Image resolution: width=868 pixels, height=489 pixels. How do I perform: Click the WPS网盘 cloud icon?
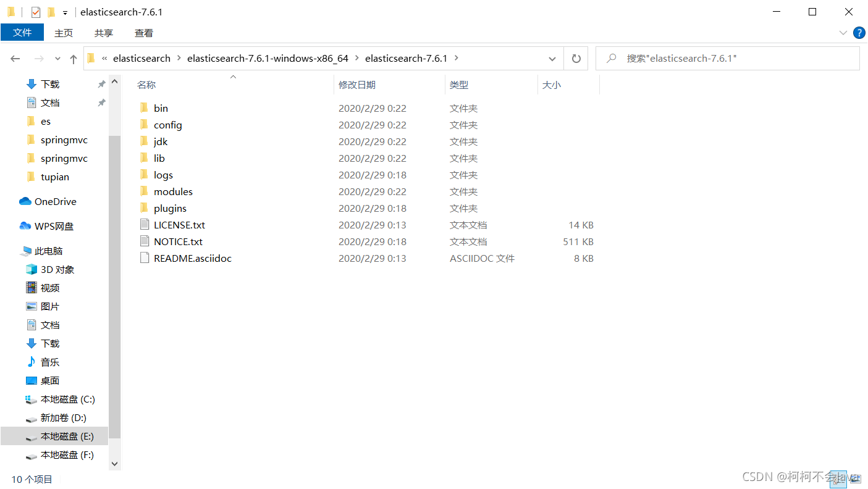[25, 226]
